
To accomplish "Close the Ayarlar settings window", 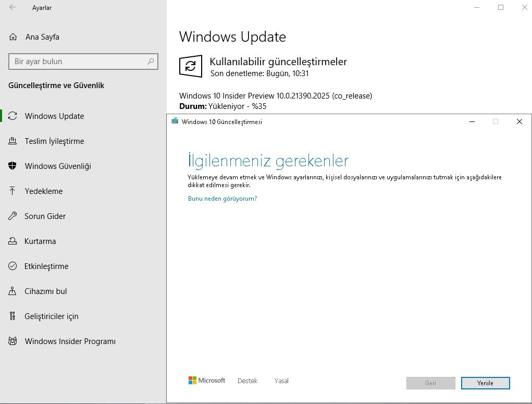I will click(x=524, y=7).
